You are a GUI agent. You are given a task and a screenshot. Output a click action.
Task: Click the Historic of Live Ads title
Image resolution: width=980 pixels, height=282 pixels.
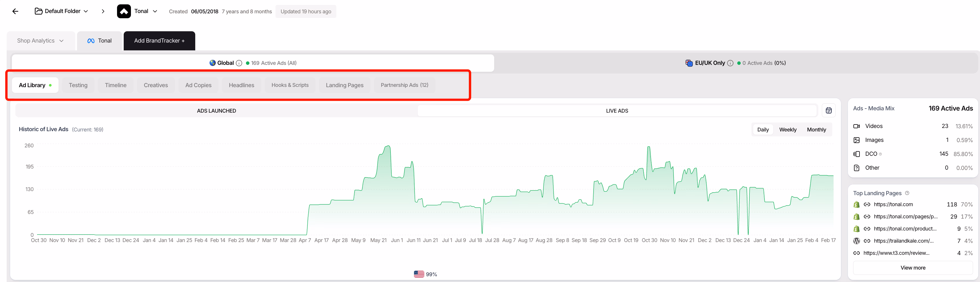pyautogui.click(x=43, y=129)
